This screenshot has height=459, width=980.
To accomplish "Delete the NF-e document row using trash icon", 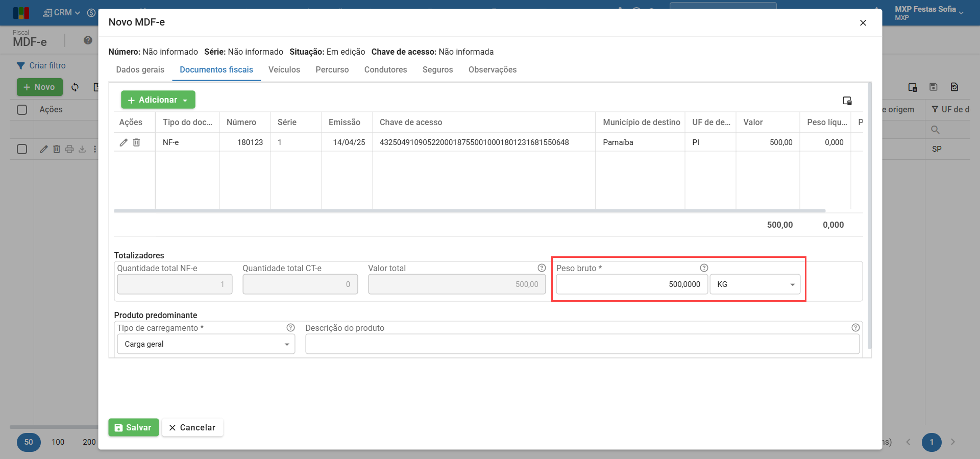I will 136,142.
